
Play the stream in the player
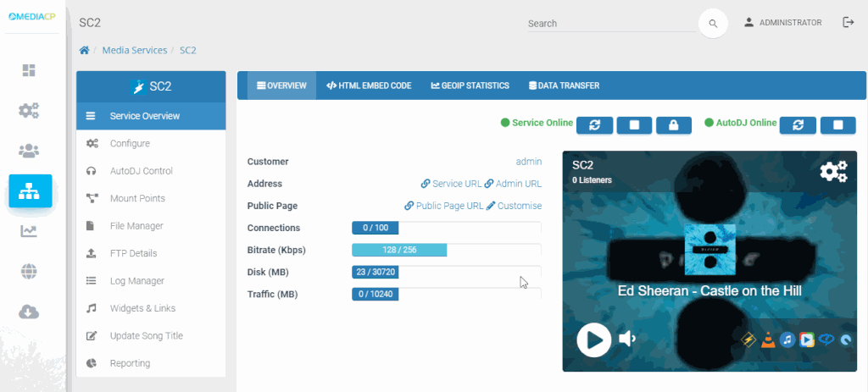(x=594, y=340)
